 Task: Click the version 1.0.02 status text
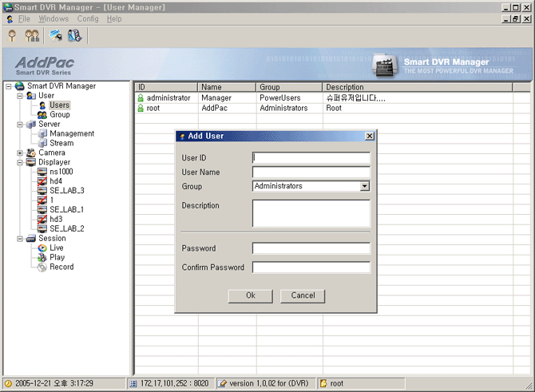click(x=269, y=384)
